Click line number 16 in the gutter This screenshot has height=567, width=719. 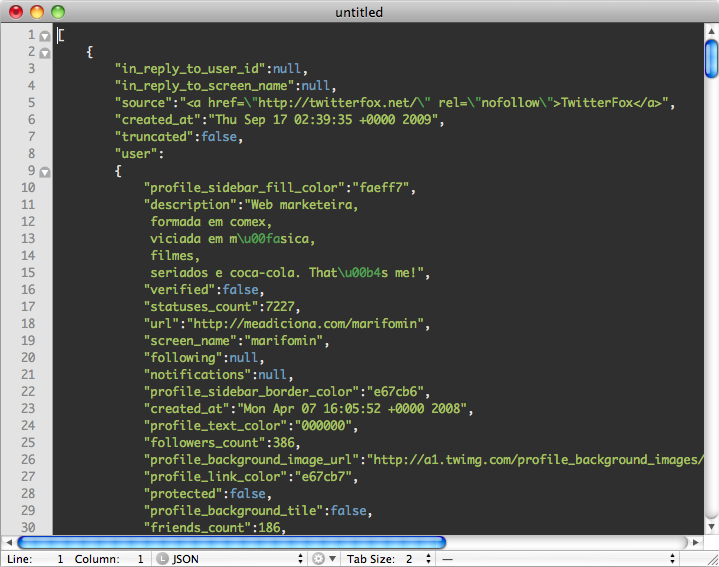28,289
